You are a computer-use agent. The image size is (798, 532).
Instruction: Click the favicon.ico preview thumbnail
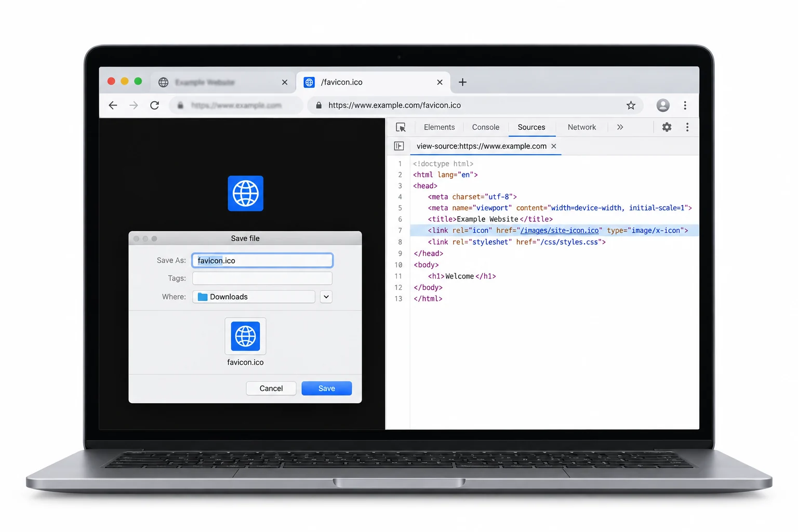tap(245, 336)
